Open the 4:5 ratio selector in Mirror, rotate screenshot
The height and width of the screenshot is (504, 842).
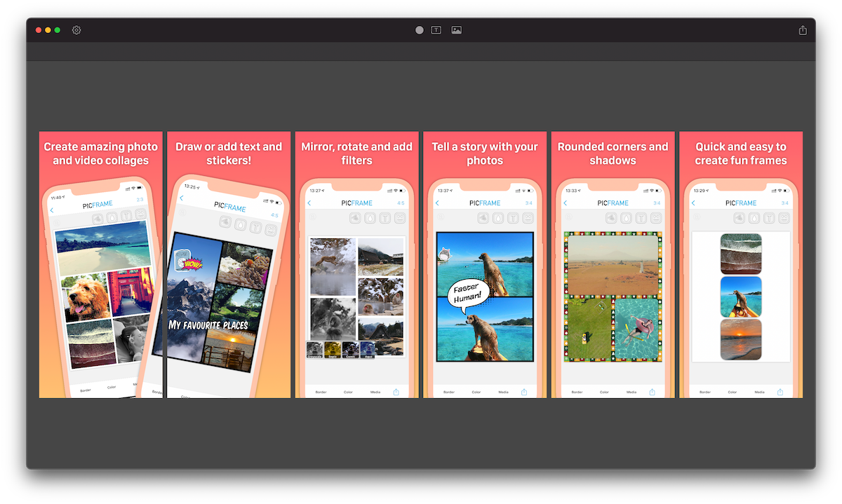coord(401,203)
